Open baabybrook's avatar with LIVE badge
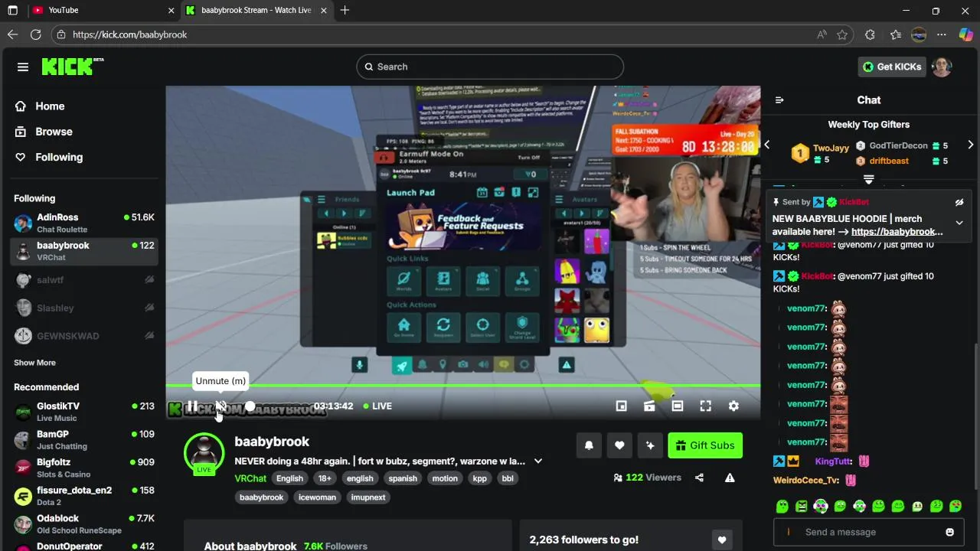 (204, 454)
